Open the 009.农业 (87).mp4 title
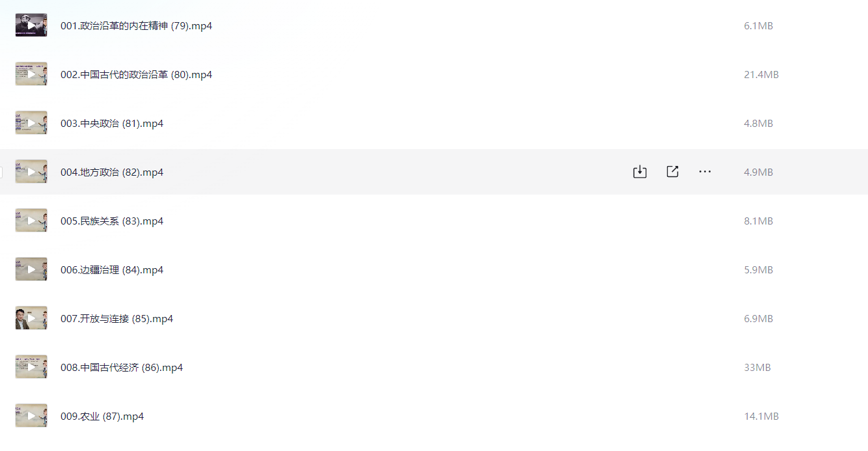 point(102,417)
